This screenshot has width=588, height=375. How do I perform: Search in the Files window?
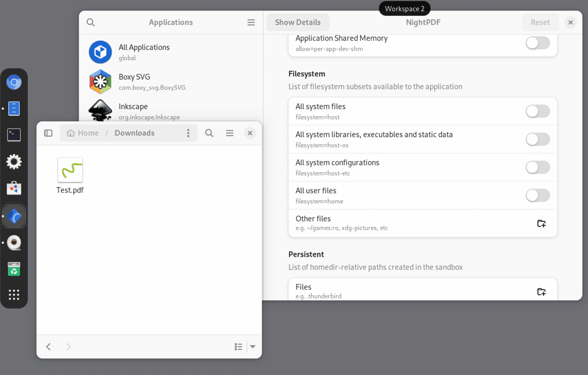(x=209, y=133)
